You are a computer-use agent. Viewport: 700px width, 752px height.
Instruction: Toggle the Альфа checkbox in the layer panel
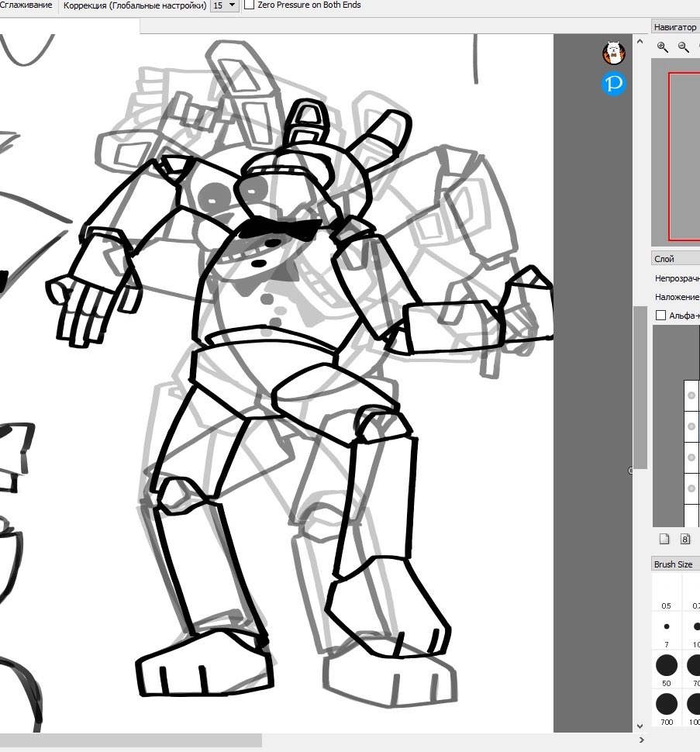(660, 315)
